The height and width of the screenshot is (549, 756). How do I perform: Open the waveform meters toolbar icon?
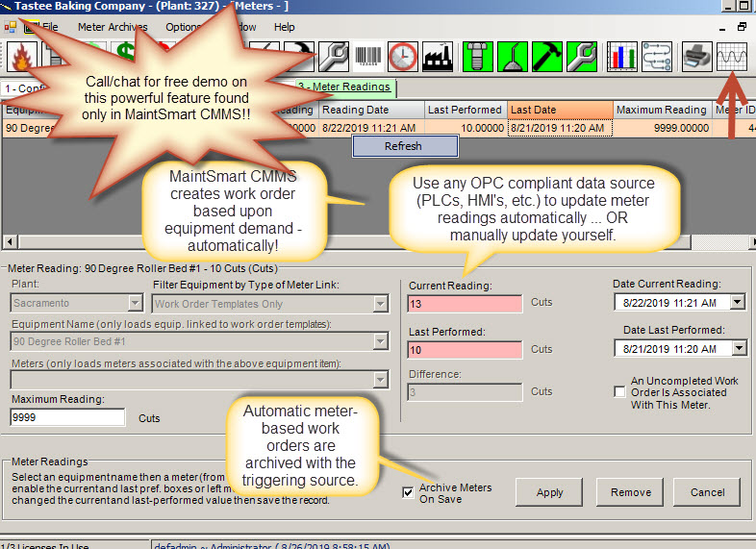[732, 57]
